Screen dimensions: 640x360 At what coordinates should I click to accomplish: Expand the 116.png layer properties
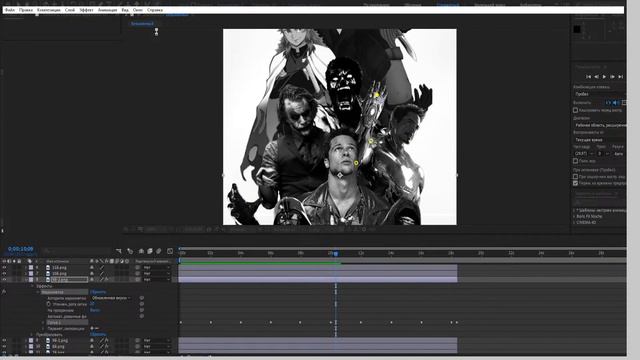(x=26, y=268)
